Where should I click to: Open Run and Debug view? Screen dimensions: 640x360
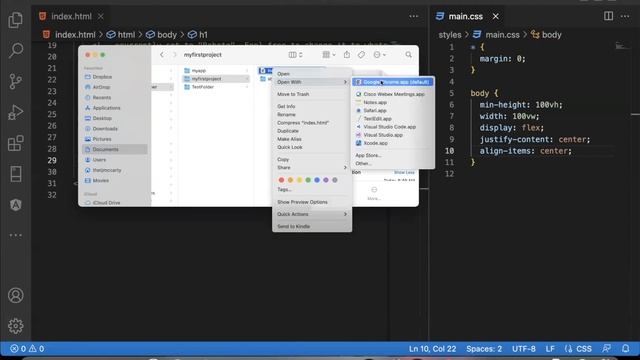(16, 112)
